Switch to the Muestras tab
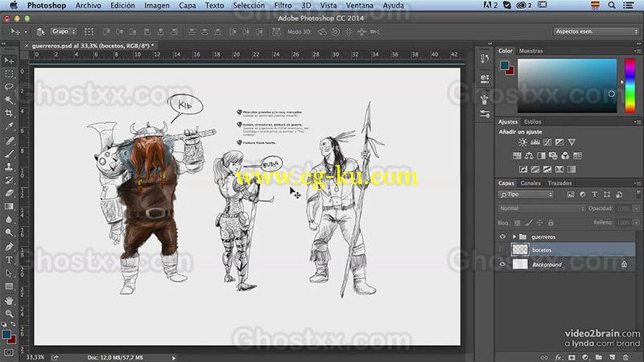 [x=530, y=51]
